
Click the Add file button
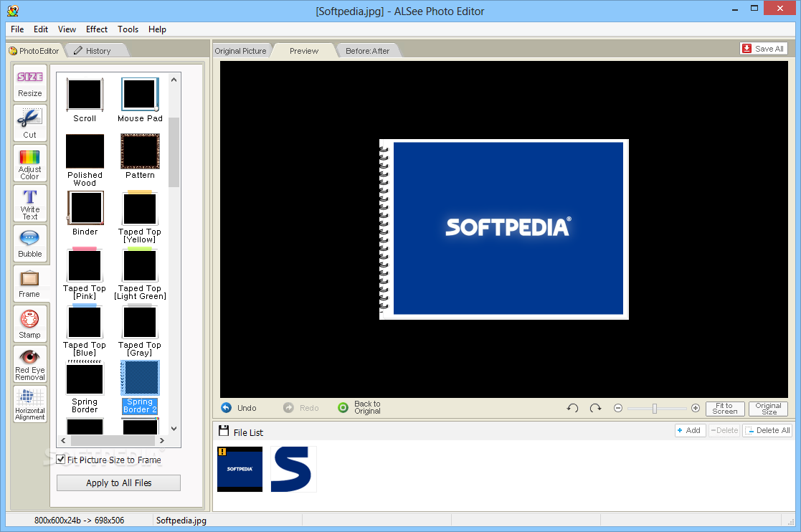click(x=690, y=430)
